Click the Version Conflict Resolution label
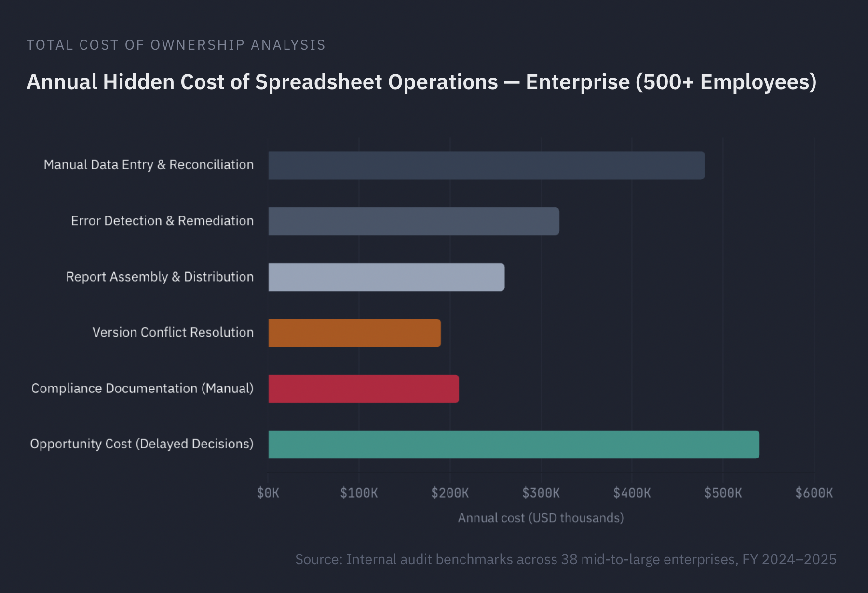The height and width of the screenshot is (593, 868). point(173,332)
